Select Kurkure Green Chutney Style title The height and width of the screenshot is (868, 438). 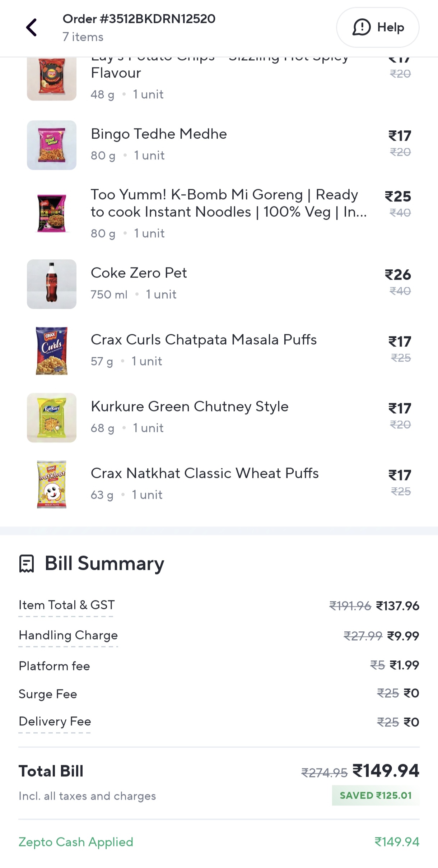tap(190, 407)
